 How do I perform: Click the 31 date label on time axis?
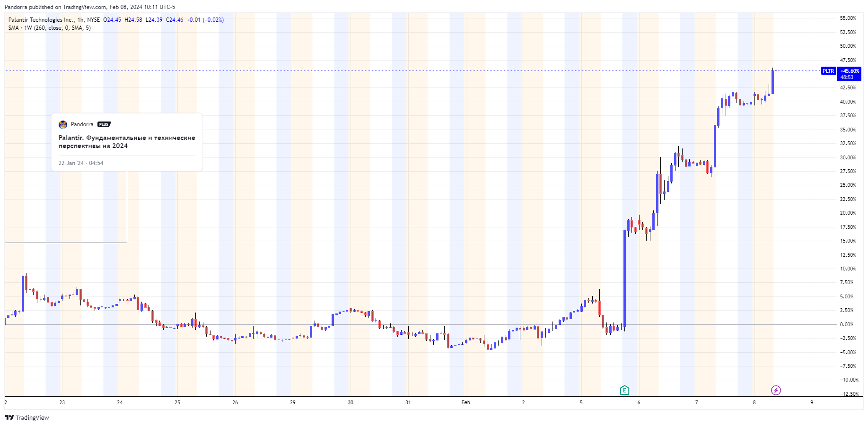(408, 402)
